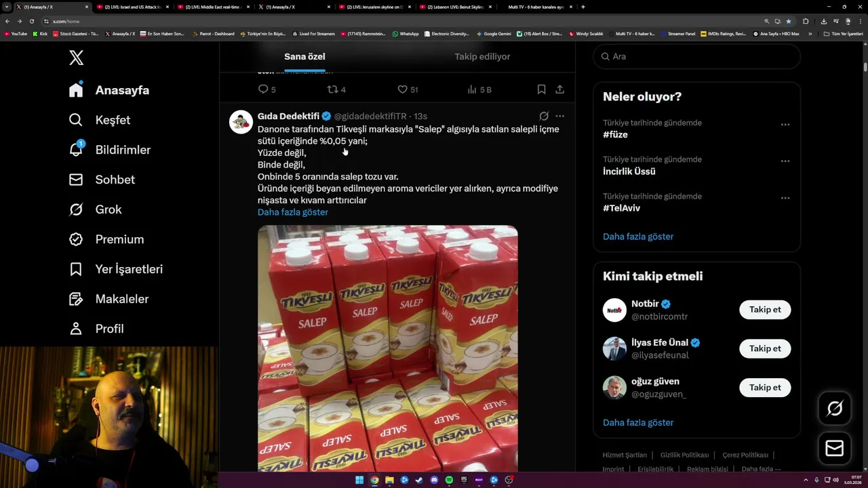Open more options for #TelAviv trend

(x=785, y=198)
